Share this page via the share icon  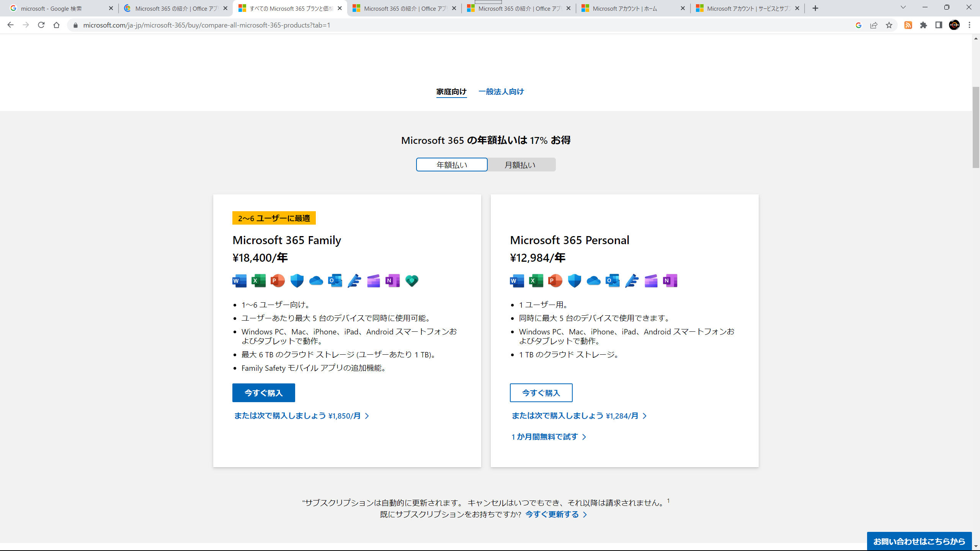click(x=874, y=25)
